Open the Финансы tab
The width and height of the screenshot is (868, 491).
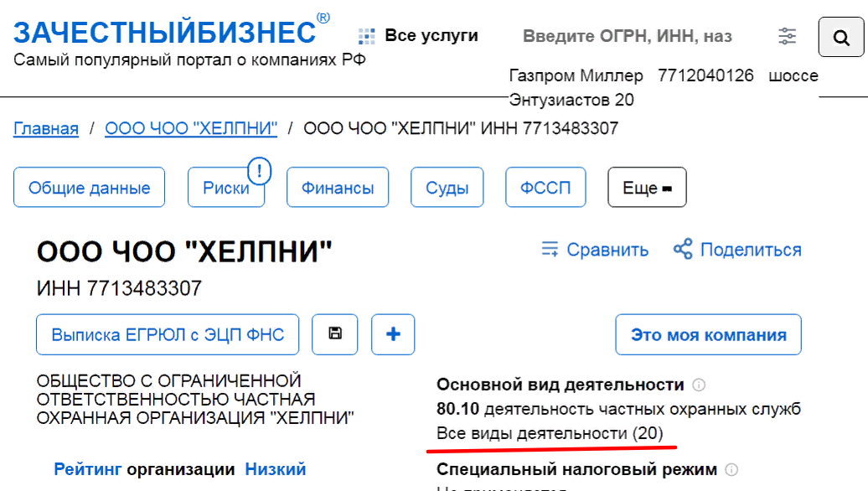tap(339, 188)
